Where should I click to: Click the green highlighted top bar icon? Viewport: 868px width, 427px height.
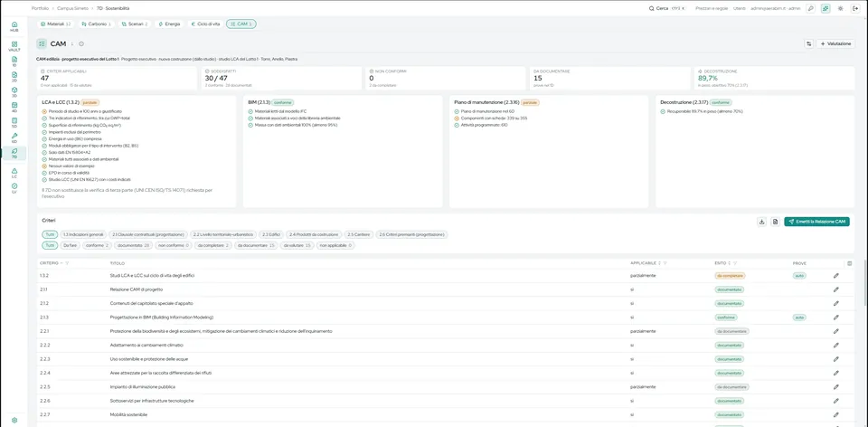coord(826,8)
